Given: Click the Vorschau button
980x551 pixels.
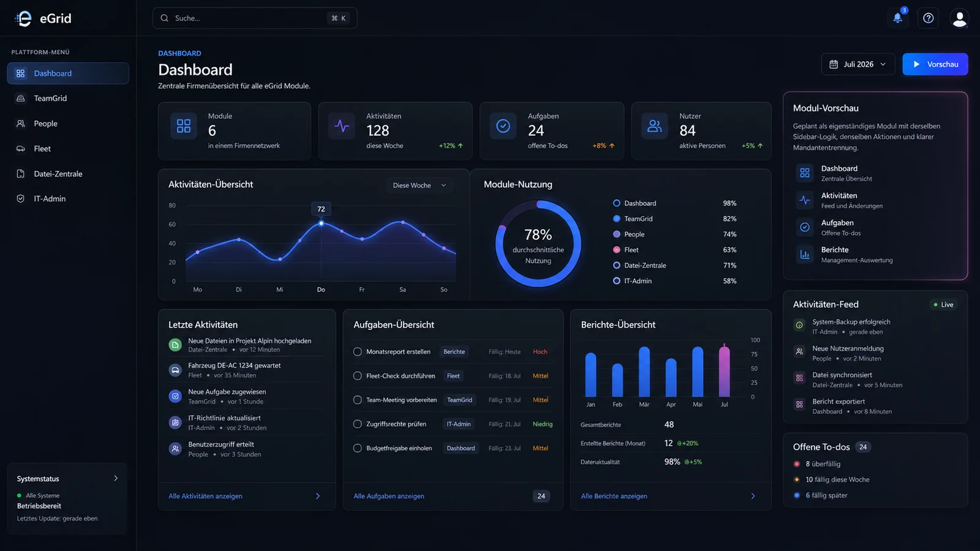Looking at the screenshot, I should point(935,64).
